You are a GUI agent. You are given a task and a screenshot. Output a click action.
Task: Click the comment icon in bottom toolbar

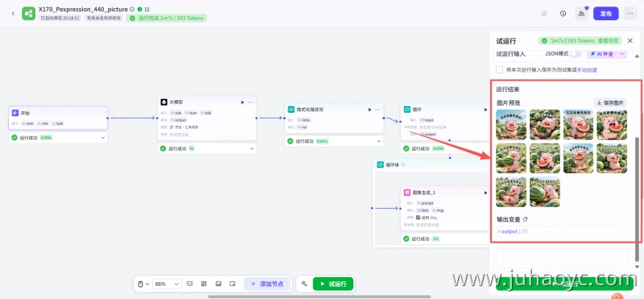coord(190,284)
